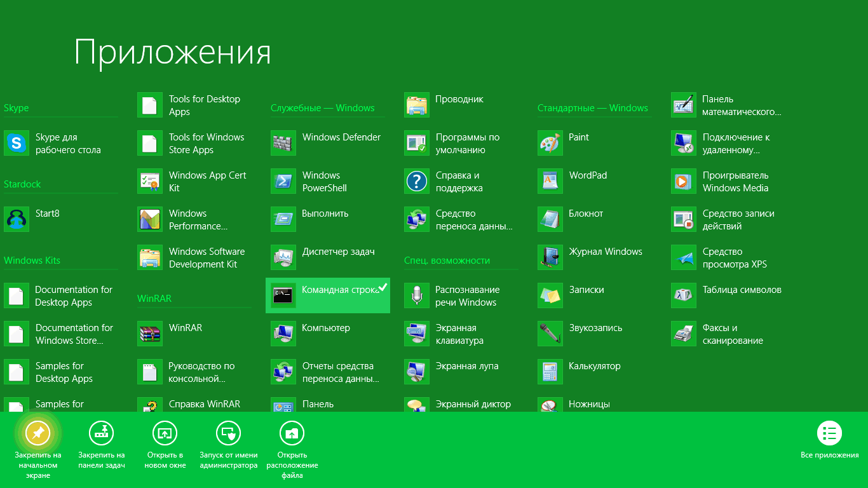The image size is (868, 488).
Task: Open Звукозапись microphone icon
Action: tap(550, 334)
